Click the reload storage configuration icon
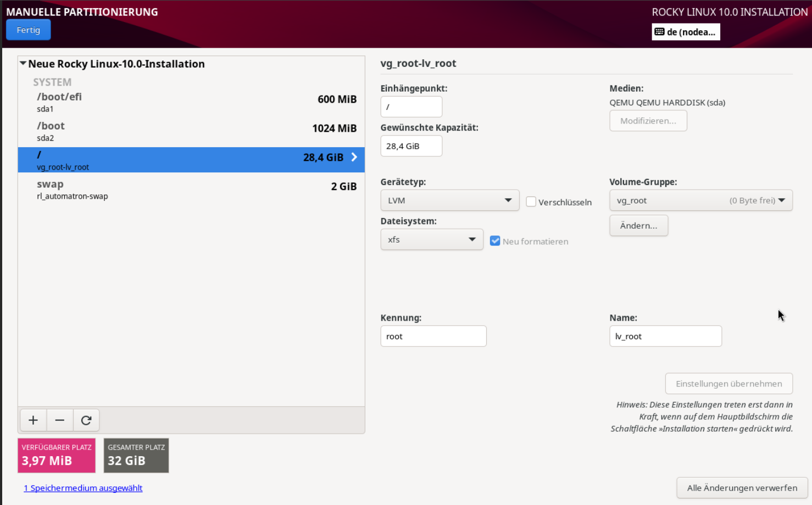Viewport: 812px width, 505px height. [x=86, y=420]
